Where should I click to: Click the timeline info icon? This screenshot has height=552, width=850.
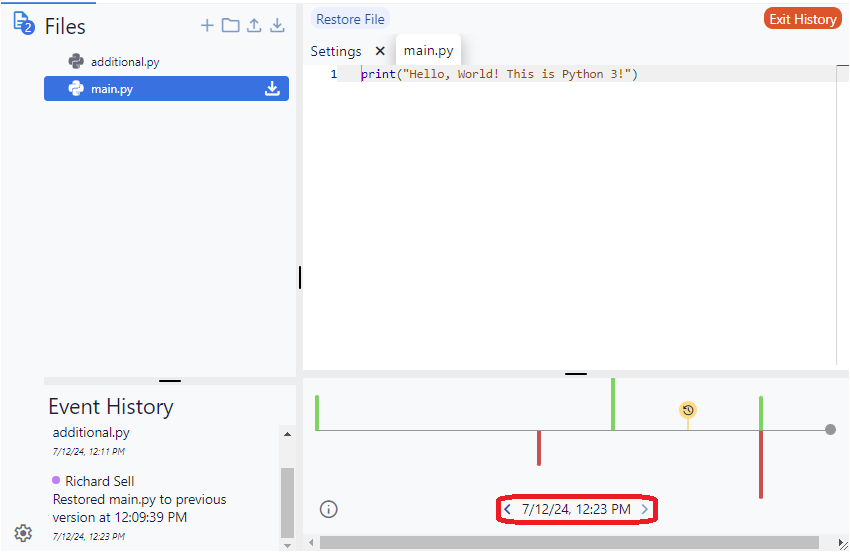[x=328, y=509]
